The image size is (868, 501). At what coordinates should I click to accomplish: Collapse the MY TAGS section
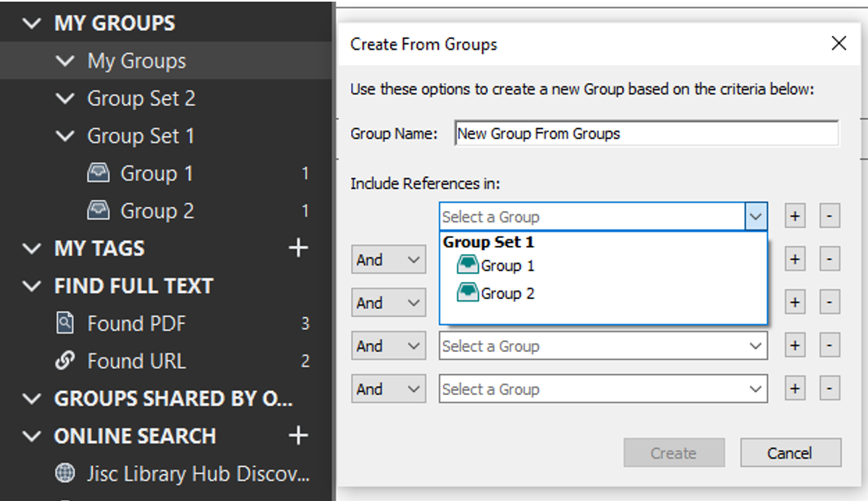coord(32,248)
